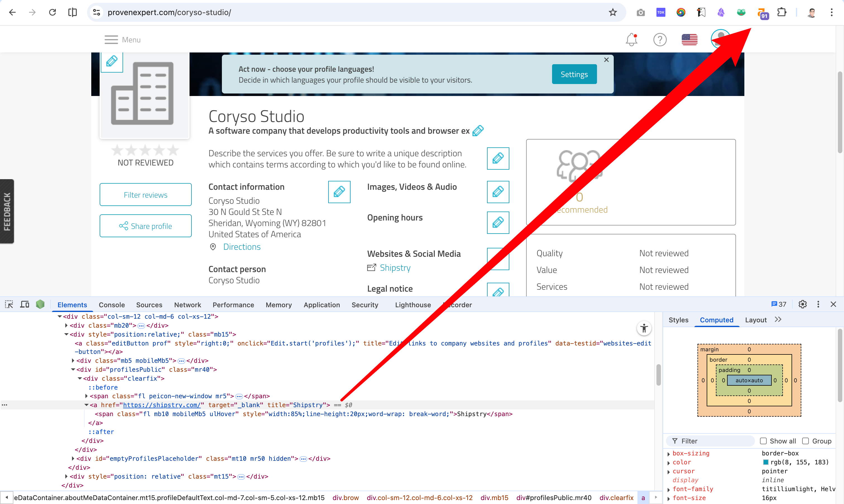Toggle the DevTools device toolbar icon
844x504 pixels.
[x=25, y=304]
